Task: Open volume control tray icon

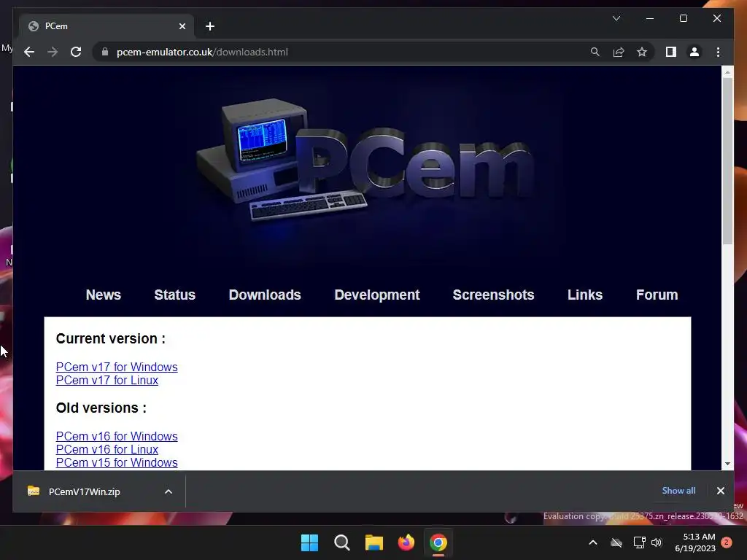Action: tap(657, 542)
